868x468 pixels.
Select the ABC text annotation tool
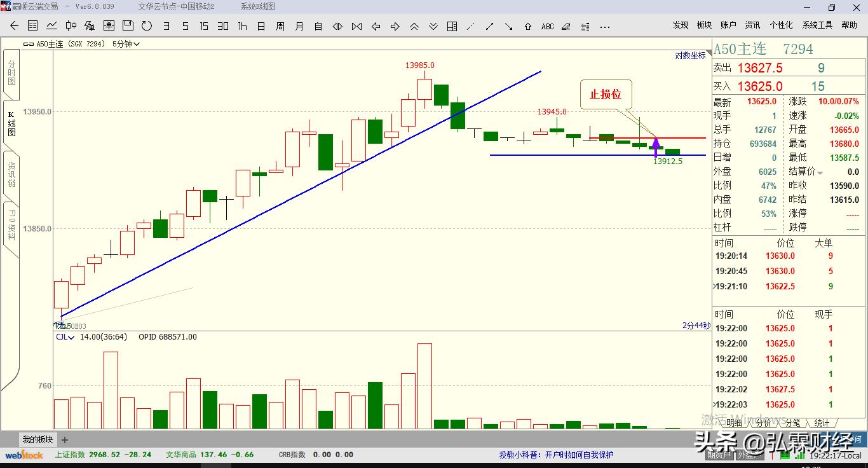coord(547,27)
